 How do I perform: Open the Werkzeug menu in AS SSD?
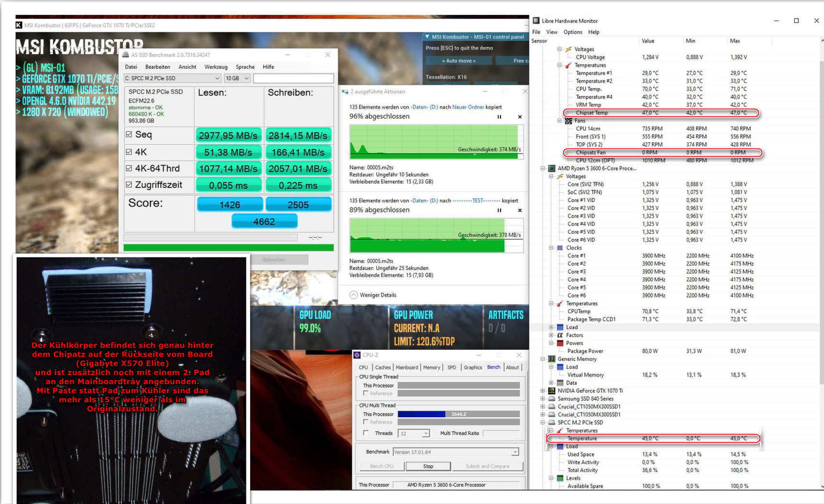216,67
